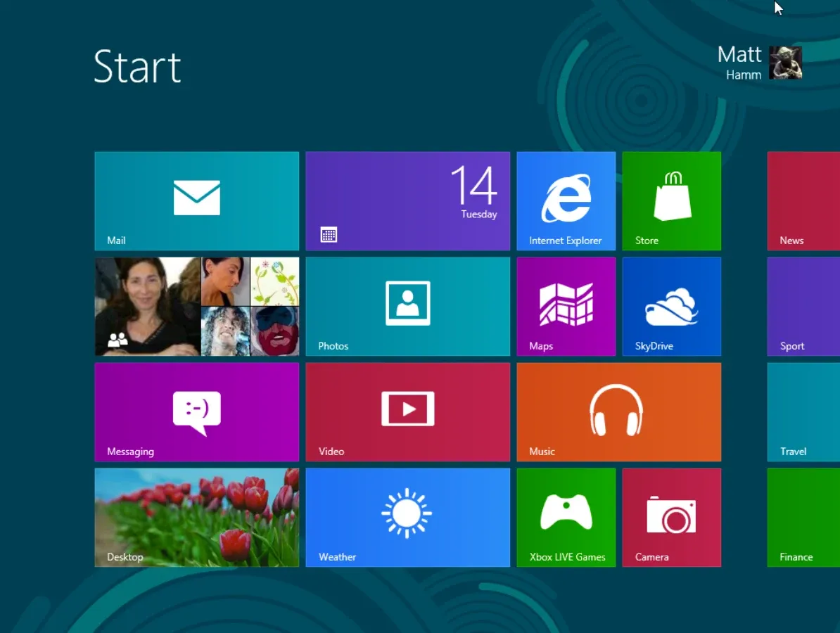
Task: Open the News tile
Action: (x=803, y=201)
